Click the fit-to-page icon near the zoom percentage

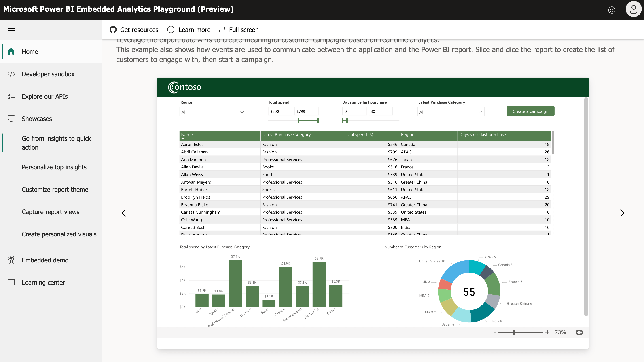point(580,332)
